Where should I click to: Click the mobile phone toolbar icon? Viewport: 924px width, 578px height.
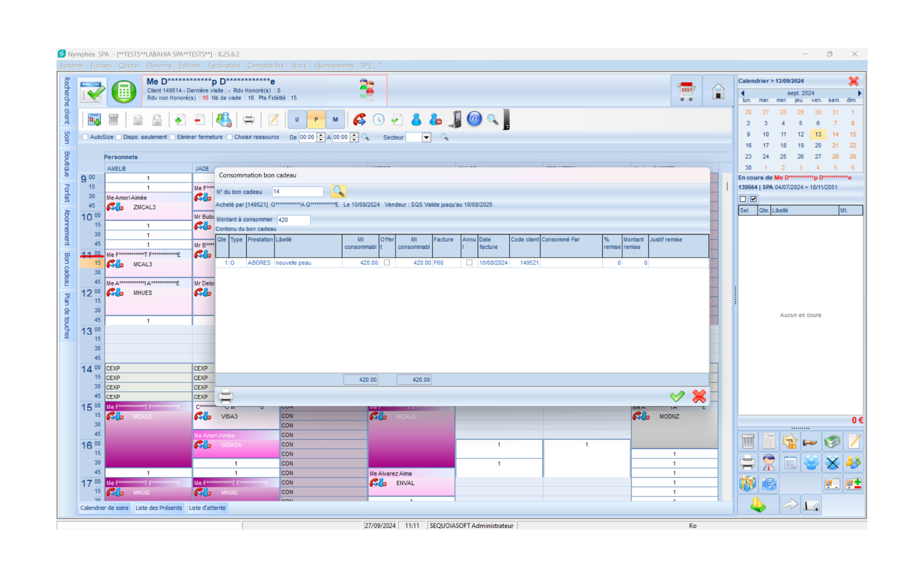tap(455, 120)
